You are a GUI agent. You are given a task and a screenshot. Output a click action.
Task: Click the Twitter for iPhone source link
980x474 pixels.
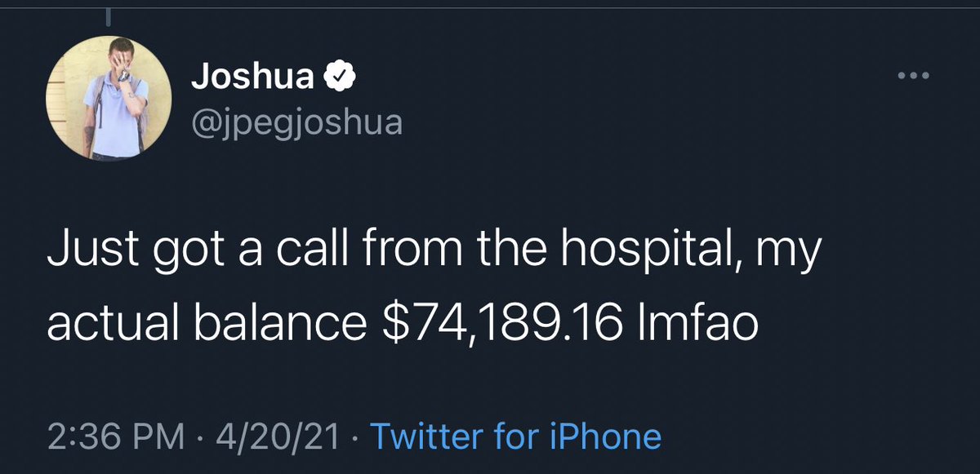pos(516,436)
